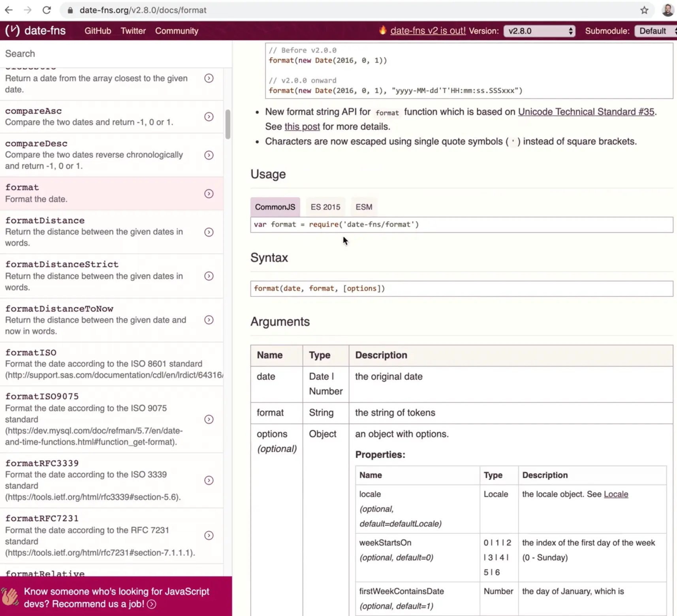Screen dimensions: 677x616
Task: Click the sidebar scrollbar handle
Action: [x=228, y=124]
